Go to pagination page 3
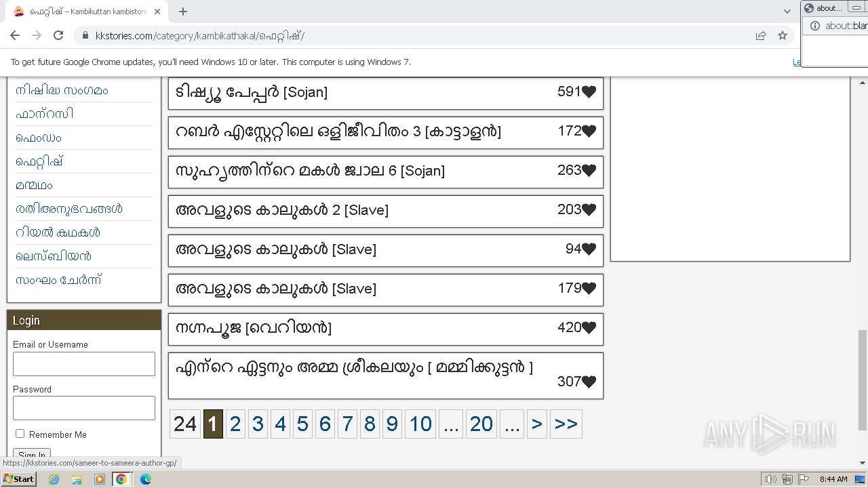This screenshot has height=488, width=868. [258, 424]
